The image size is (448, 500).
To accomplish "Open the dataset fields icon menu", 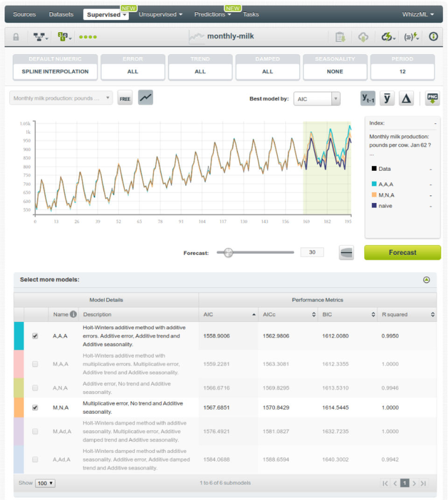I will [x=64, y=37].
